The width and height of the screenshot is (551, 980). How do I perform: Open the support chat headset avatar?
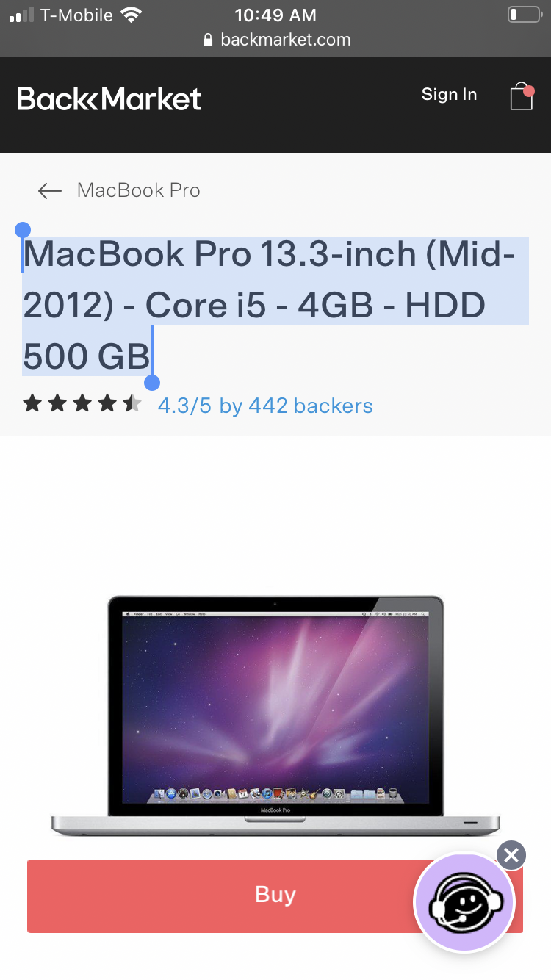(464, 903)
